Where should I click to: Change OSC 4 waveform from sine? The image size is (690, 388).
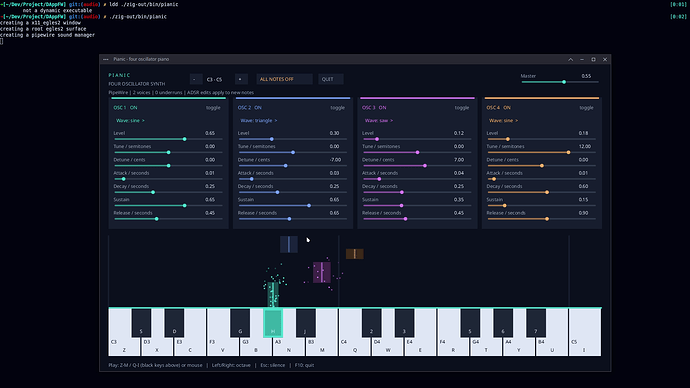coord(503,121)
